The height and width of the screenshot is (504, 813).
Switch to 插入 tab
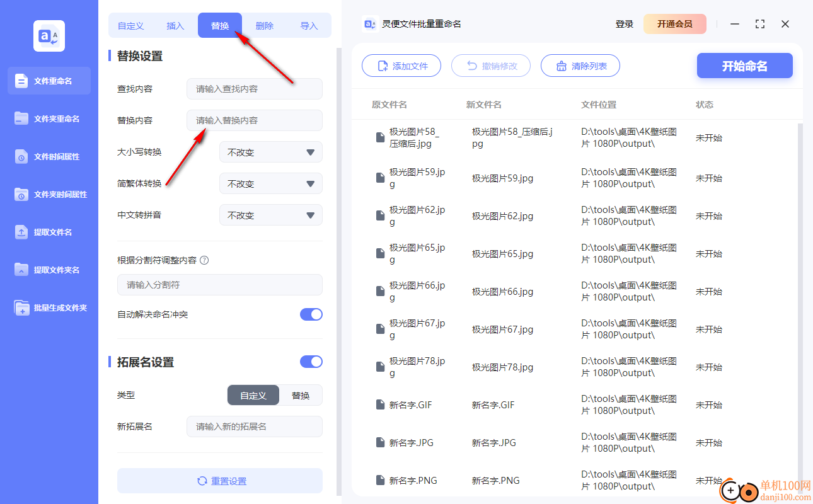[175, 26]
